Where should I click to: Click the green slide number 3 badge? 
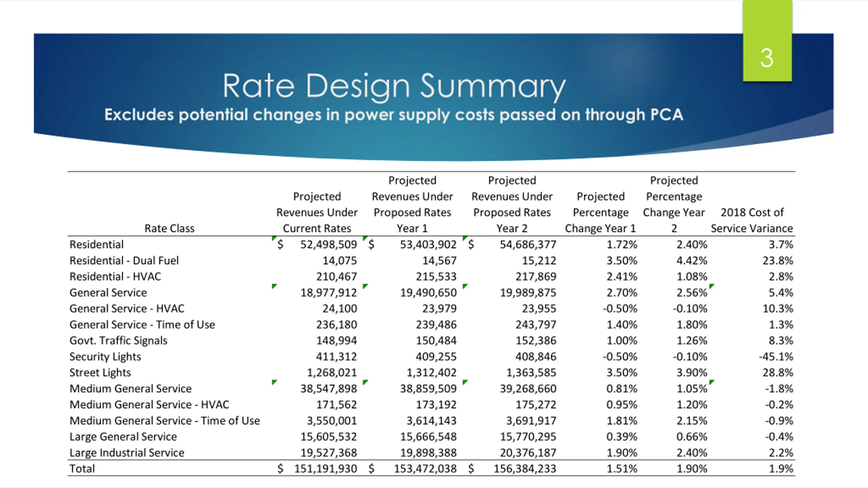click(x=767, y=41)
